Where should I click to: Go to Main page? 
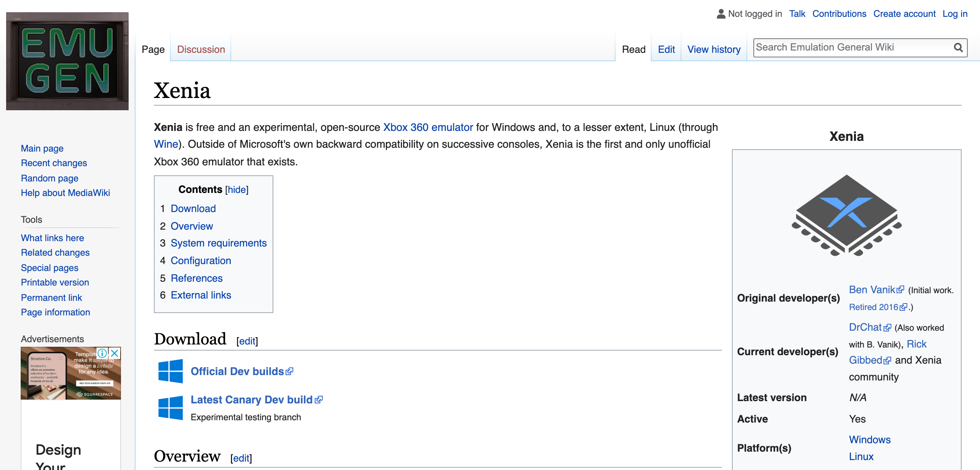point(42,149)
